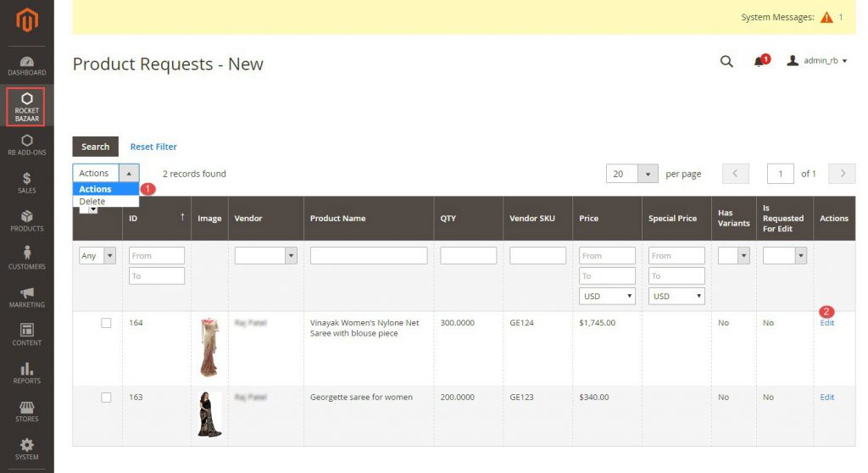The image size is (868, 473).
Task: Sort by Special Price column header
Action: coord(672,218)
